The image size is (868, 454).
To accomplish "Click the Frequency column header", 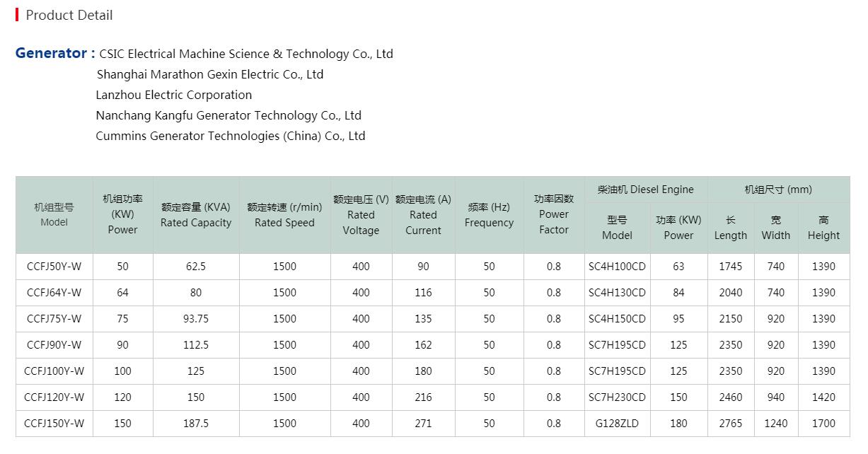I will pyautogui.click(x=489, y=215).
